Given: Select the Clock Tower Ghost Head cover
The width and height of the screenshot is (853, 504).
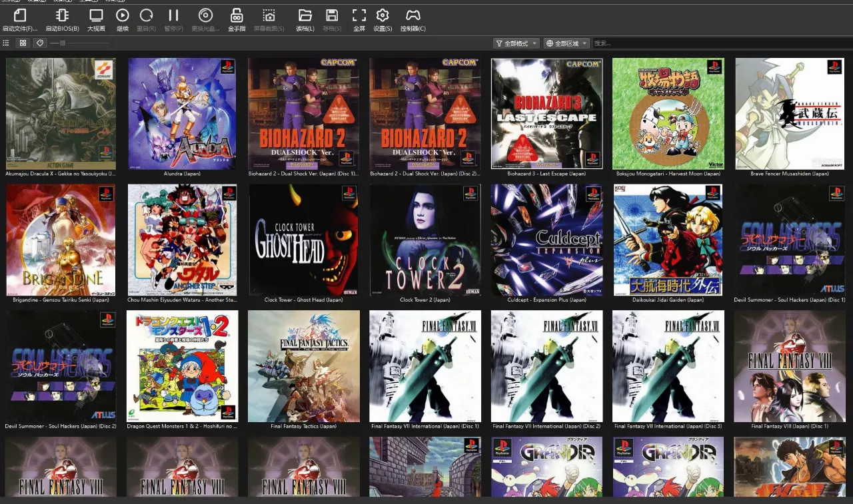Looking at the screenshot, I should [x=304, y=240].
